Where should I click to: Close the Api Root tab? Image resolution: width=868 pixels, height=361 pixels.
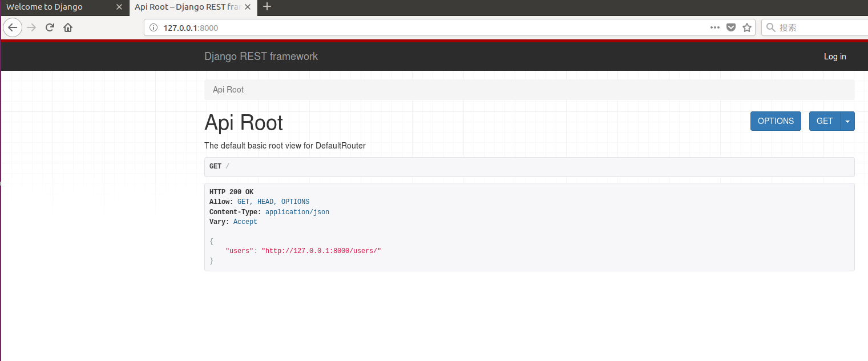(249, 7)
